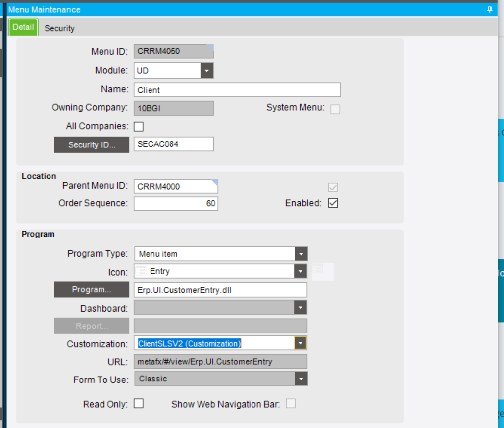Viewport: 504px width, 428px height.
Task: Click the Order Sequence field
Action: tap(176, 203)
